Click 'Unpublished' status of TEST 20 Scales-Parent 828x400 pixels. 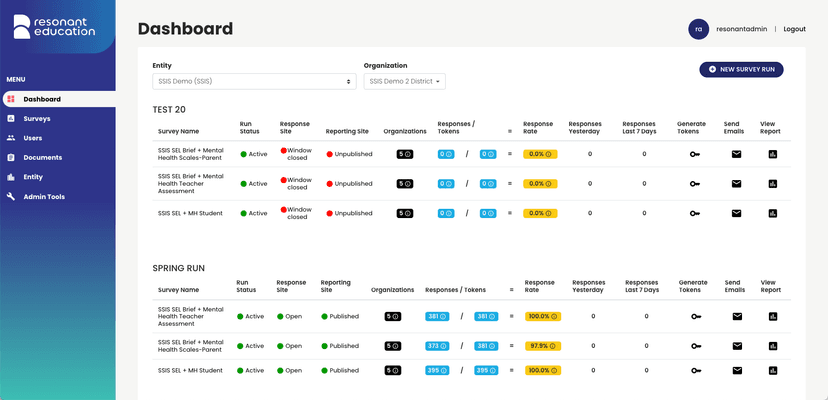coord(349,154)
